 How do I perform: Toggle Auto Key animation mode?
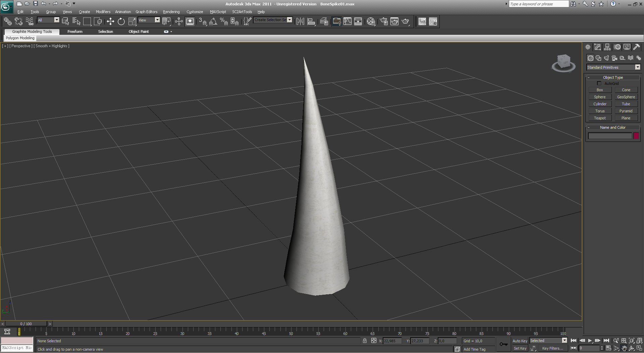pyautogui.click(x=520, y=341)
